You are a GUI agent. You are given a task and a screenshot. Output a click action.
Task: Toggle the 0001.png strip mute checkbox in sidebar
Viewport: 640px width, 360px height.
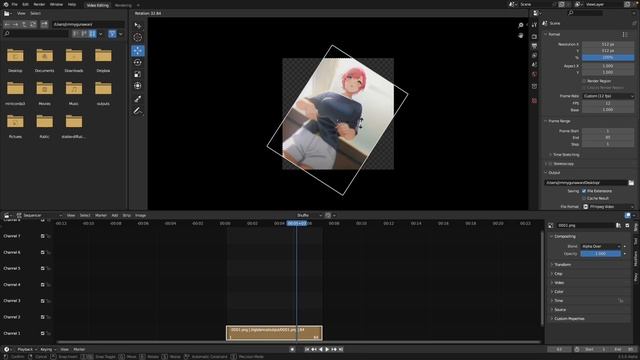click(x=627, y=225)
